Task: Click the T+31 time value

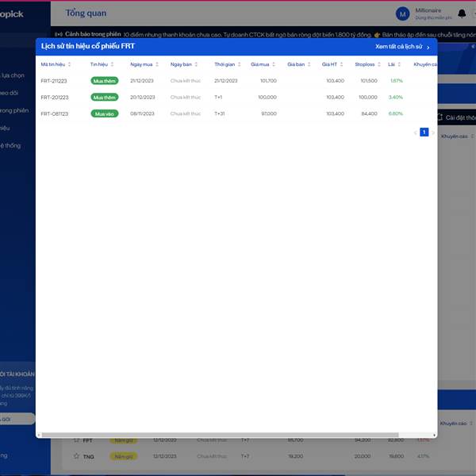Action: (x=220, y=113)
